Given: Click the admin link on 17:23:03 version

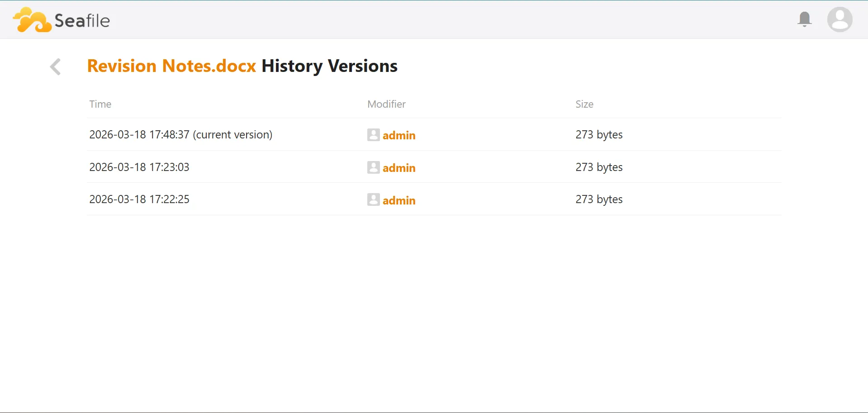Looking at the screenshot, I should [x=399, y=167].
